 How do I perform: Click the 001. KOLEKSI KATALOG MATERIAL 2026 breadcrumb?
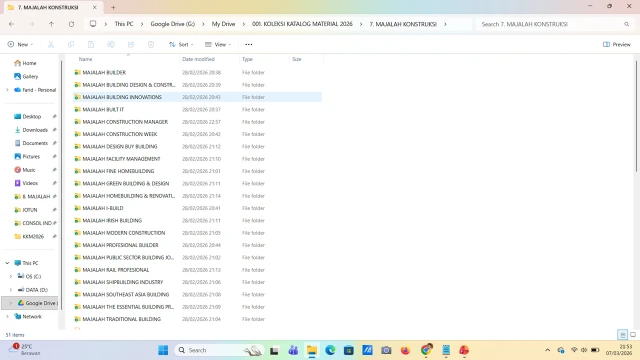tap(302, 24)
